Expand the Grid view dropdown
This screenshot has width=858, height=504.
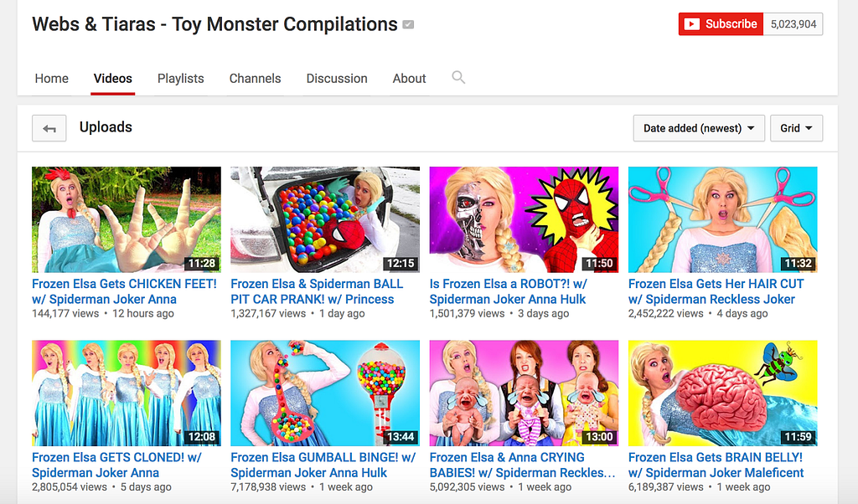point(796,128)
